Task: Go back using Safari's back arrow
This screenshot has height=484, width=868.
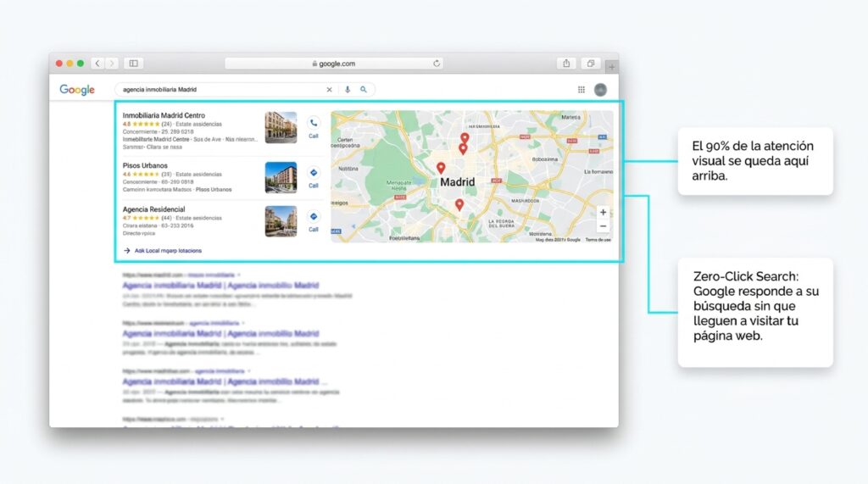Action: pos(97,63)
